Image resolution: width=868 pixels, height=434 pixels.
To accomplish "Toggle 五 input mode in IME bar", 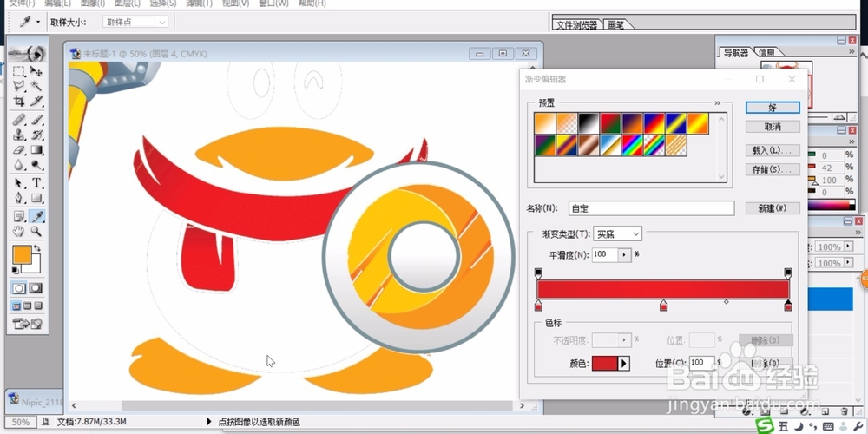I will 783,425.
